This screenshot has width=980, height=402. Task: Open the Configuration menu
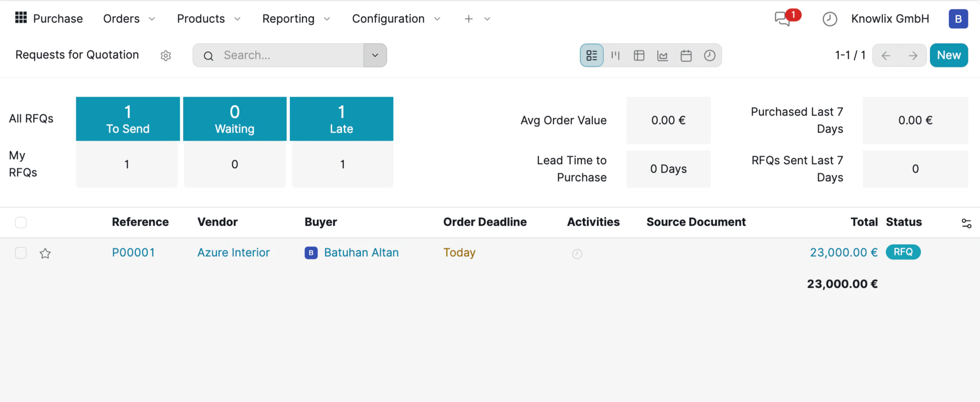coord(388,18)
